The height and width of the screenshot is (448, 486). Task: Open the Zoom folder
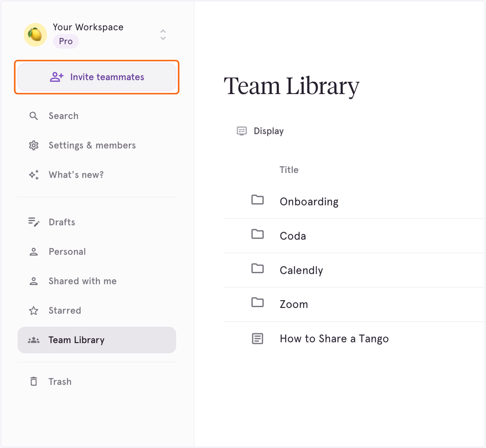(x=294, y=305)
